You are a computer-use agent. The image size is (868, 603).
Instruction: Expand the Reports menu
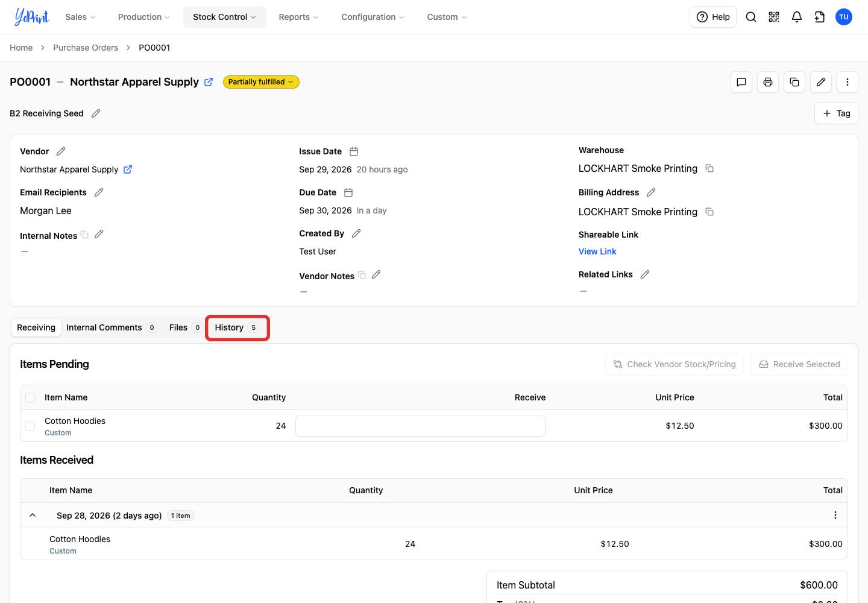298,17
